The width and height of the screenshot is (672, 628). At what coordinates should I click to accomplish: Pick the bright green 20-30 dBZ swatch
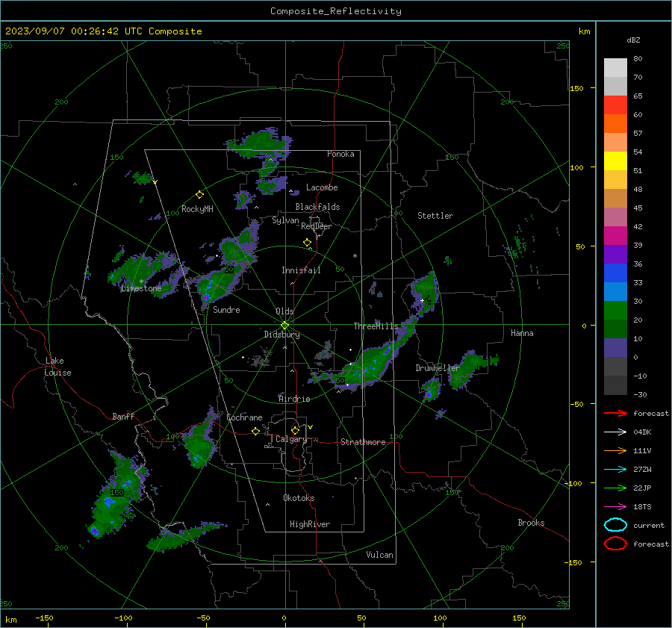[615, 311]
